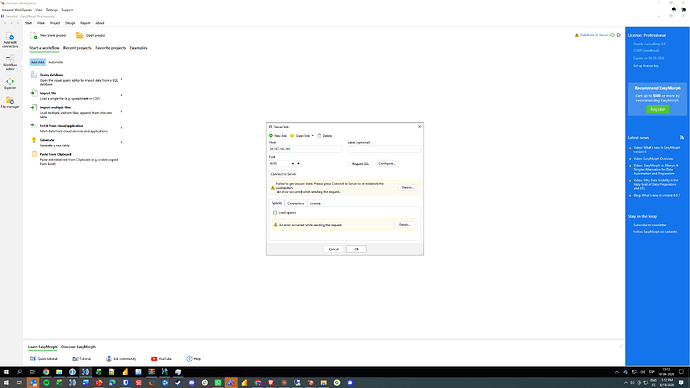690x388 pixels.
Task: Choose Fetch from cloud application icon
Action: (x=33, y=126)
